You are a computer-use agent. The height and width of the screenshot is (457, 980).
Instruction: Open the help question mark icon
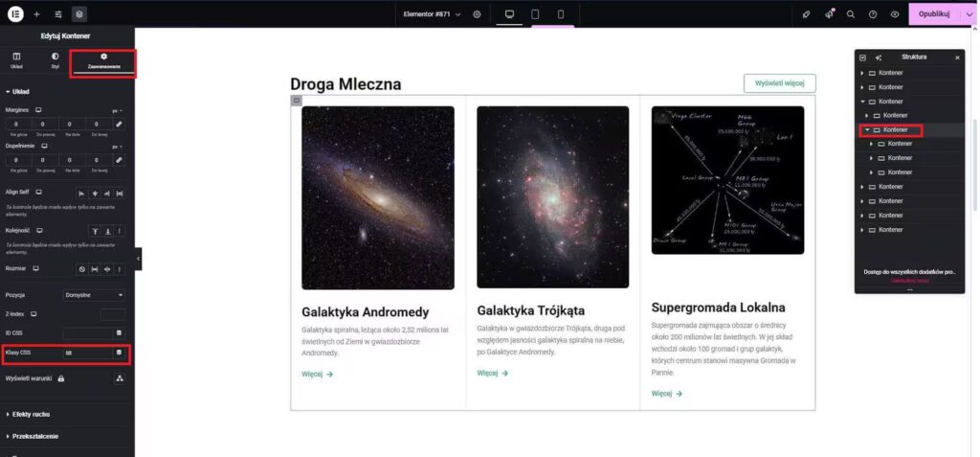(x=873, y=13)
